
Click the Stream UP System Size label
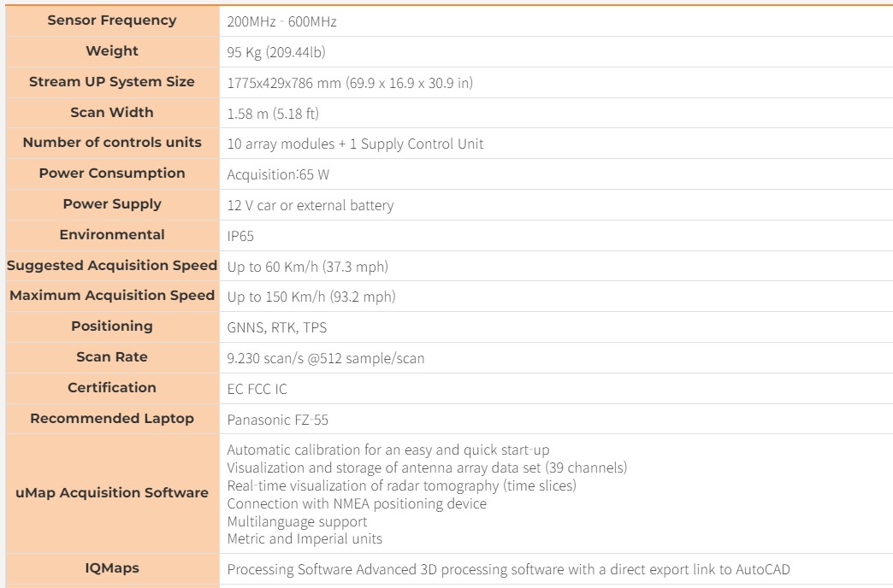click(x=112, y=82)
